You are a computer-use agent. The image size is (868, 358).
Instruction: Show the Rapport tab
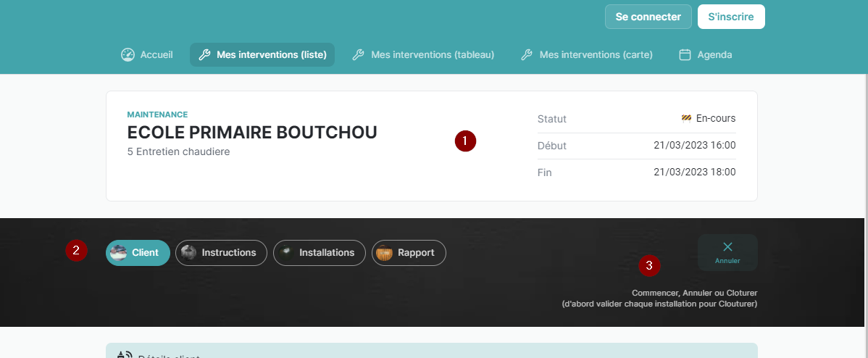coord(409,253)
